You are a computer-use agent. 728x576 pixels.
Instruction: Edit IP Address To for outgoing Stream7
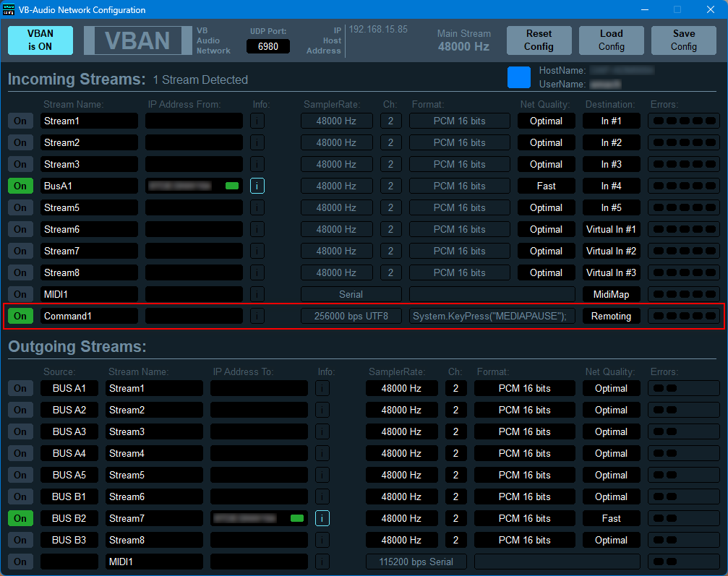259,518
